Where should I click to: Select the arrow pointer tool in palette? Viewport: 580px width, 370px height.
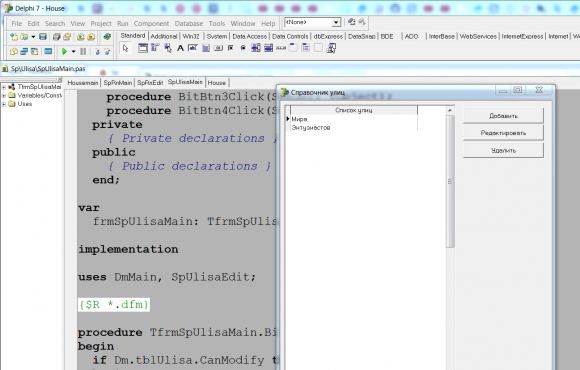[x=125, y=48]
